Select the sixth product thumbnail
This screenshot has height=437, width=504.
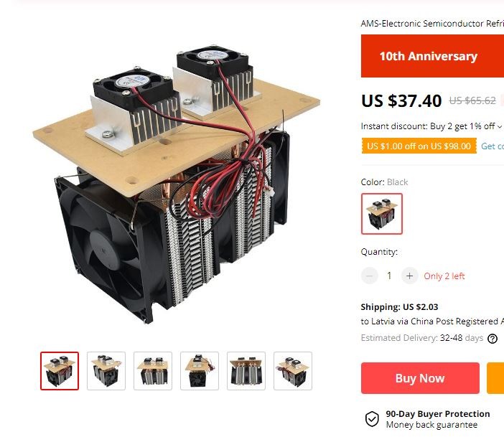pyautogui.click(x=293, y=371)
